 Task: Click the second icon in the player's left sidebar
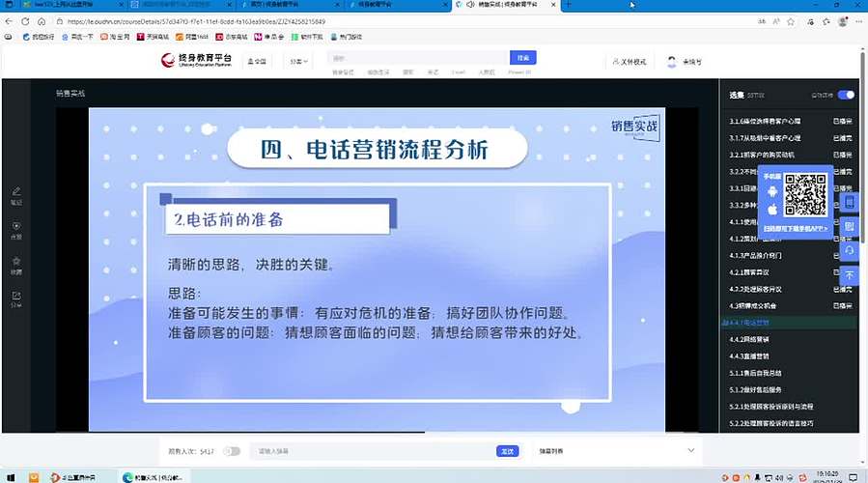click(x=16, y=229)
